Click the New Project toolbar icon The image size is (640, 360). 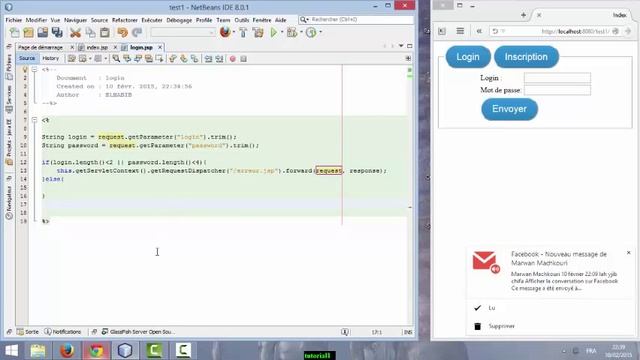coord(28,32)
